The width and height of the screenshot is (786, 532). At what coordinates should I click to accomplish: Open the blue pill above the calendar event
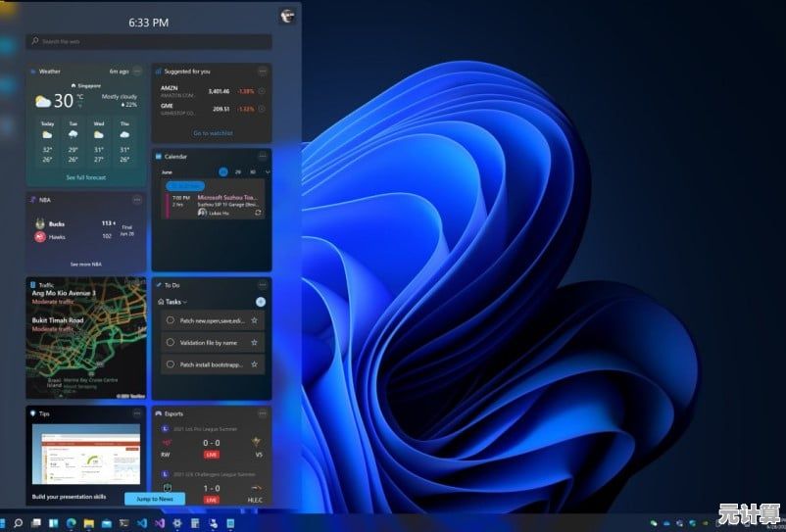pos(185,186)
